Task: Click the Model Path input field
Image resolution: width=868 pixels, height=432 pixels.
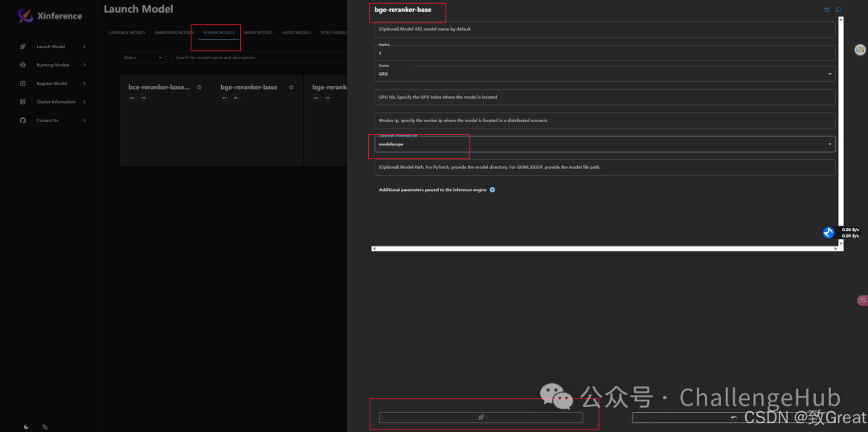Action: click(605, 167)
